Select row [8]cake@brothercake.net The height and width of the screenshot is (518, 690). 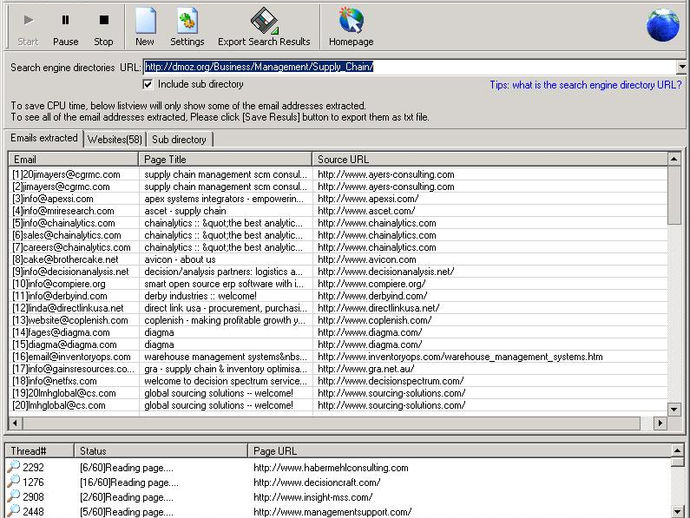(338, 259)
